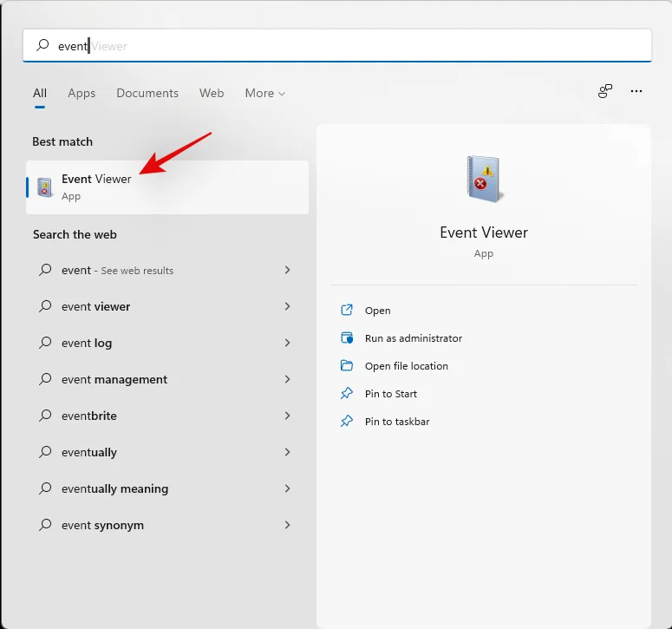
Task: Expand chevron for 'event management' suggestion
Action: [x=288, y=379]
